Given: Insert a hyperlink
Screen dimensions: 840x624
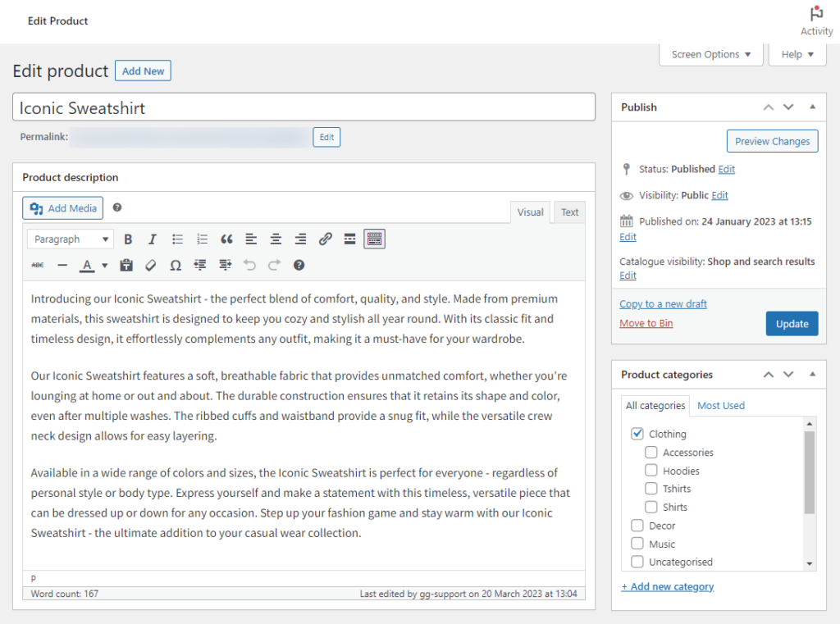Looking at the screenshot, I should click(x=325, y=239).
